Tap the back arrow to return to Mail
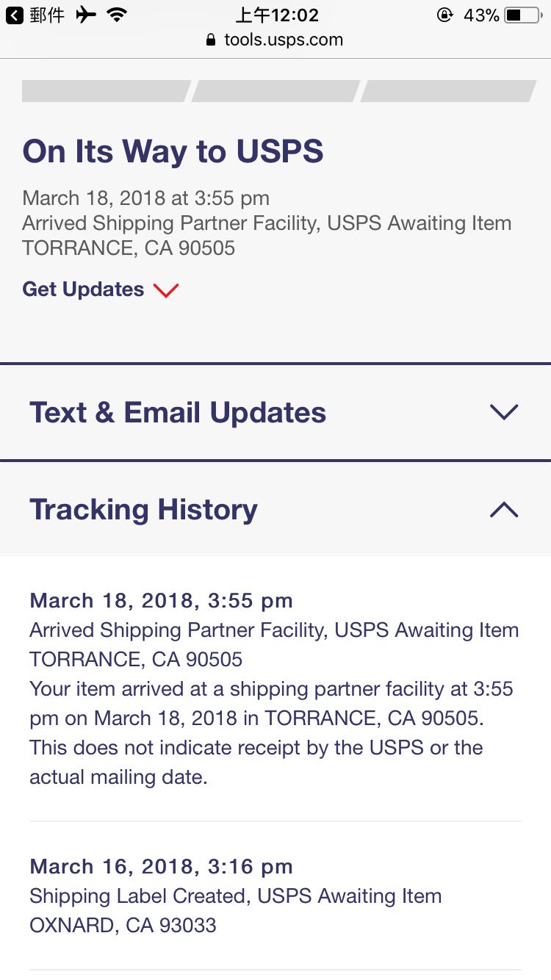This screenshot has width=551, height=980. (x=15, y=15)
